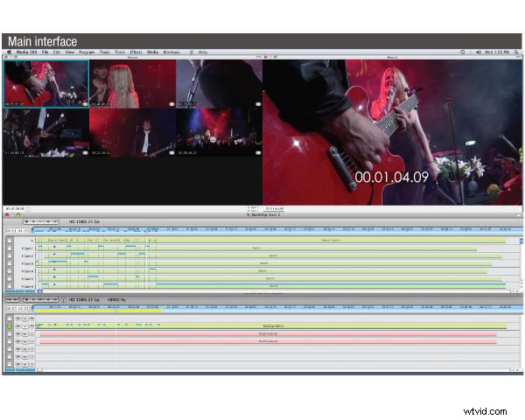Open the Program menu
525x420 pixels.
coord(87,52)
